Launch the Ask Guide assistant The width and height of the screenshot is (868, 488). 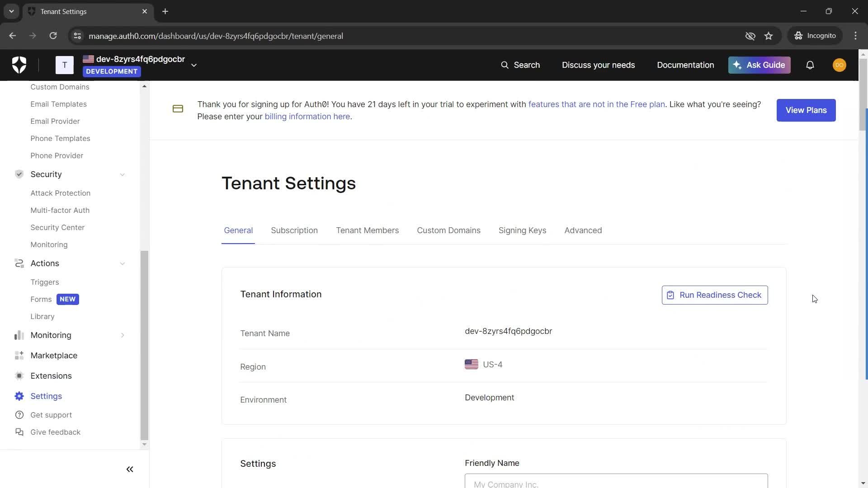click(759, 65)
